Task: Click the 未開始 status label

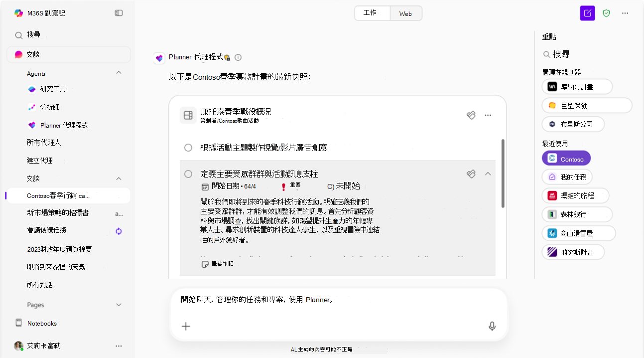Action: click(x=348, y=186)
